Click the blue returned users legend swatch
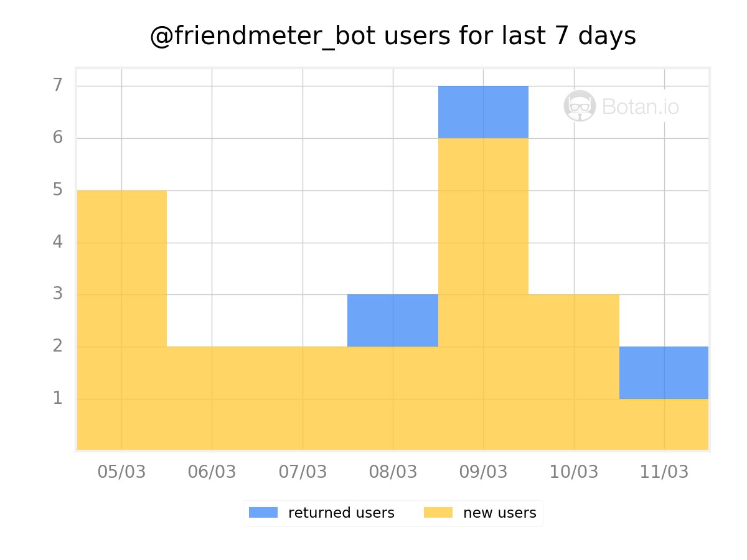The height and width of the screenshot is (560, 747). [263, 513]
